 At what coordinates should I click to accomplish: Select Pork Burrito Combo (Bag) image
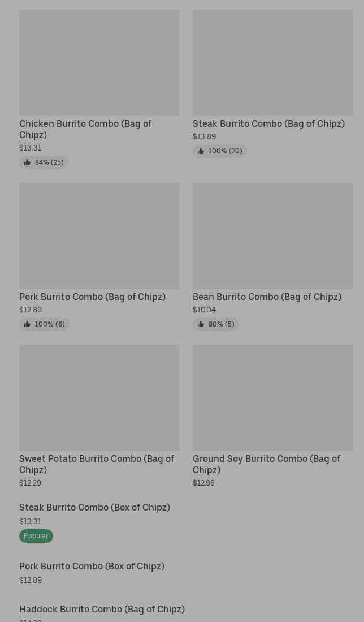tap(99, 236)
